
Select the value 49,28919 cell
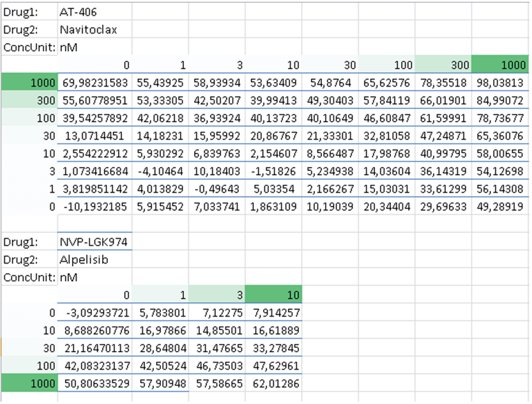point(501,206)
